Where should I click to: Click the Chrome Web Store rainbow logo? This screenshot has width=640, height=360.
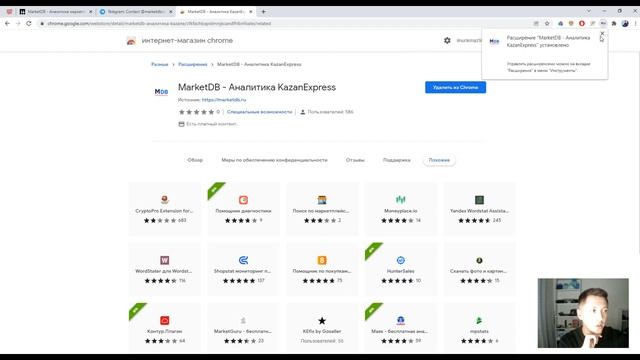click(x=131, y=41)
